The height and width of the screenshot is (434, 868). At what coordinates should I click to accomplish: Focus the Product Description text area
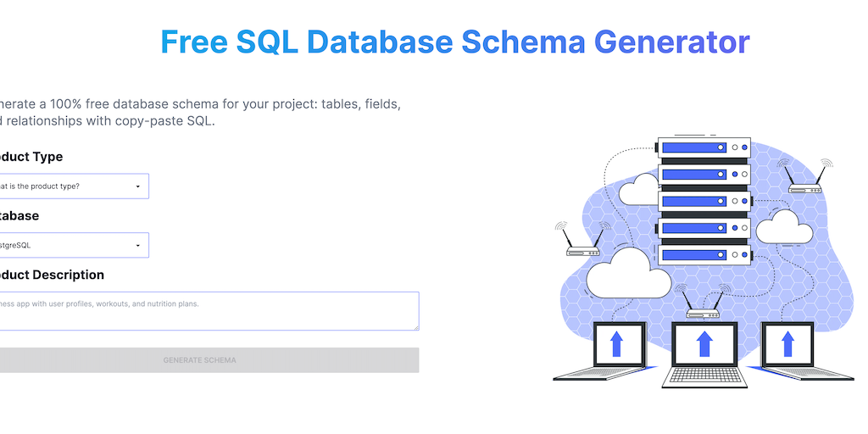tap(208, 311)
